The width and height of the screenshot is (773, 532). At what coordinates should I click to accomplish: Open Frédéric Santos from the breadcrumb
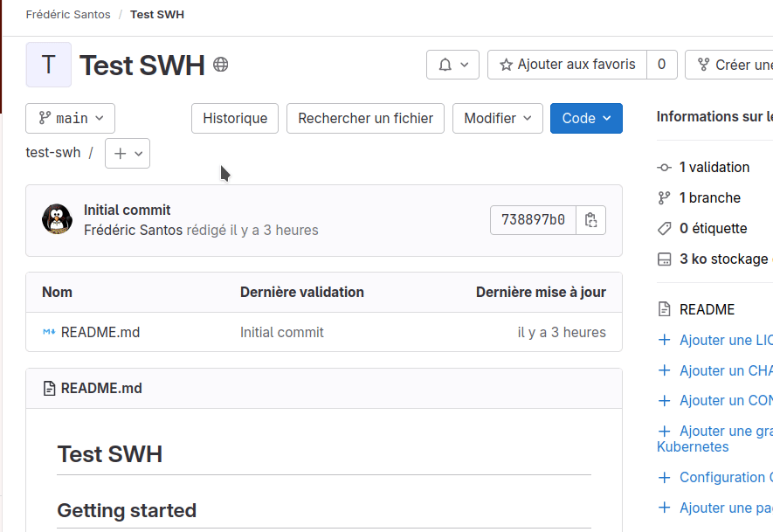68,14
